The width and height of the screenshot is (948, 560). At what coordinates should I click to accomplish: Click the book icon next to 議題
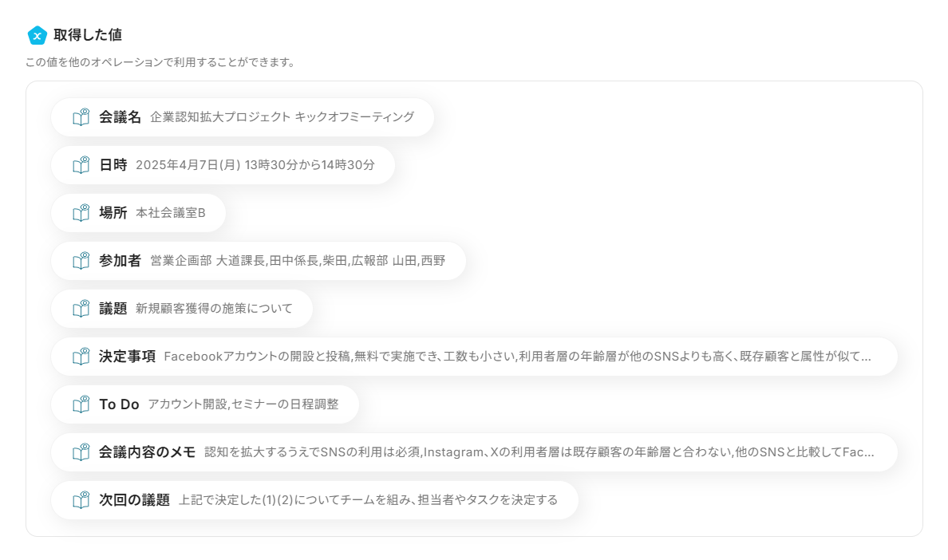pos(81,309)
